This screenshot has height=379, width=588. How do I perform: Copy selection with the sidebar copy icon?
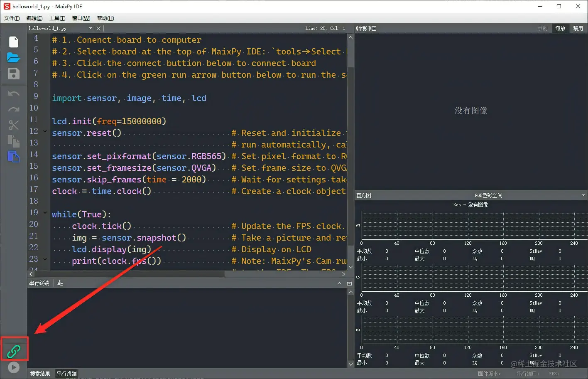coord(14,141)
